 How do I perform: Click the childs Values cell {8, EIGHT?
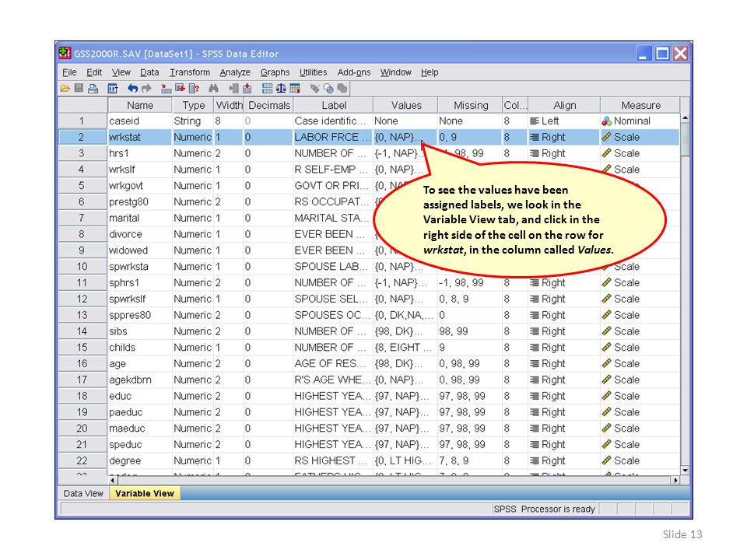pos(405,348)
